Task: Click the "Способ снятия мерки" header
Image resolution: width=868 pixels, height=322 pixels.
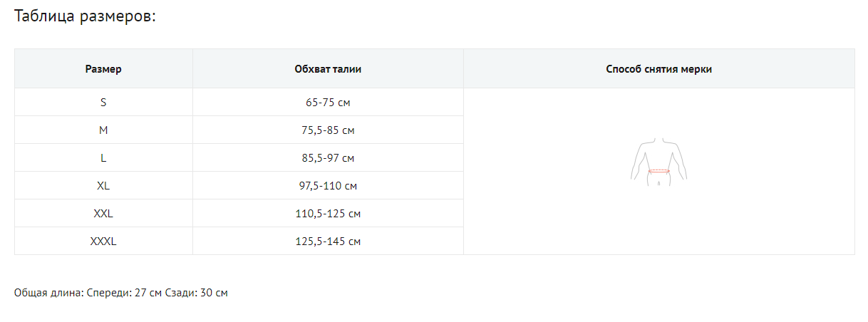Action: (658, 69)
